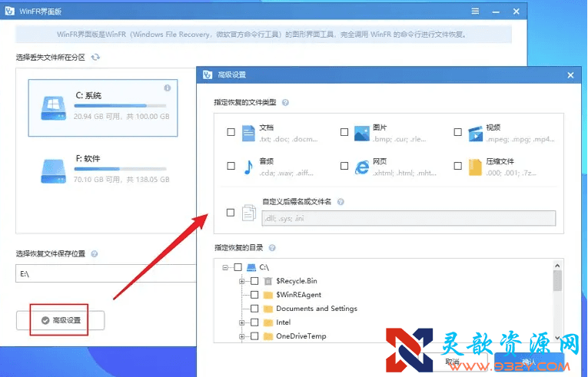The image size is (588, 377).
Task: Select the F: 软件 drive card
Action: 103,170
